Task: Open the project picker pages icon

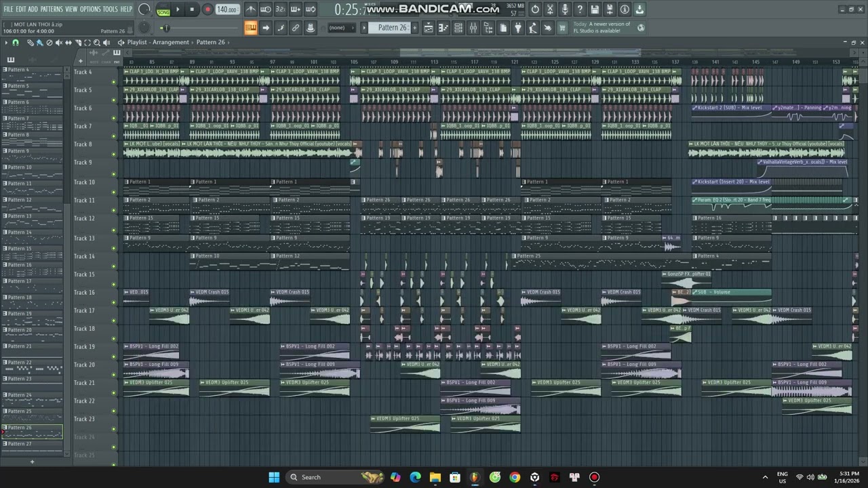Action: pyautogui.click(x=503, y=28)
